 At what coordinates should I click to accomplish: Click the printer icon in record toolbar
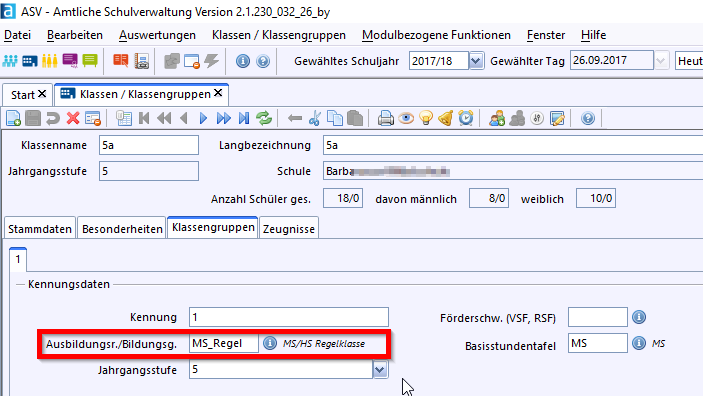tap(386, 118)
